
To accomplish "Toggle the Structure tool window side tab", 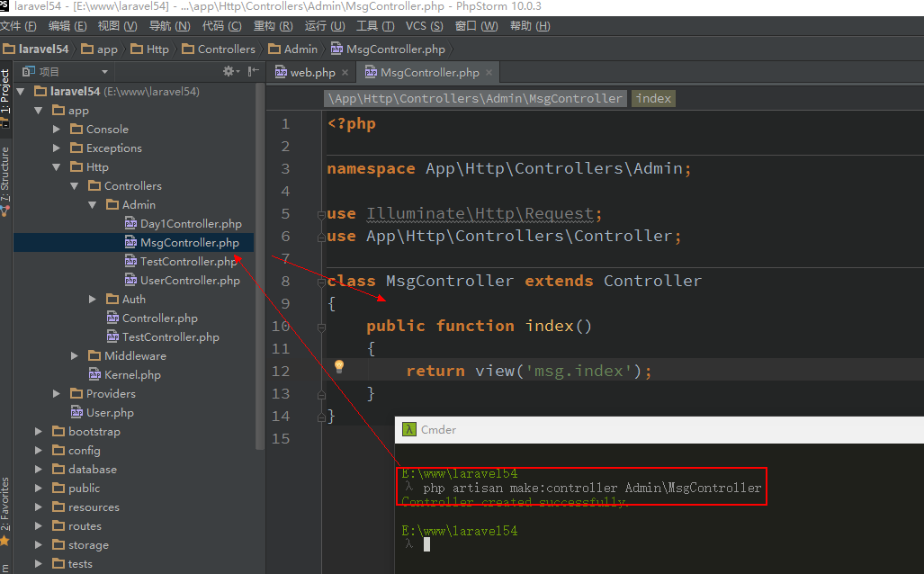I will [5, 175].
